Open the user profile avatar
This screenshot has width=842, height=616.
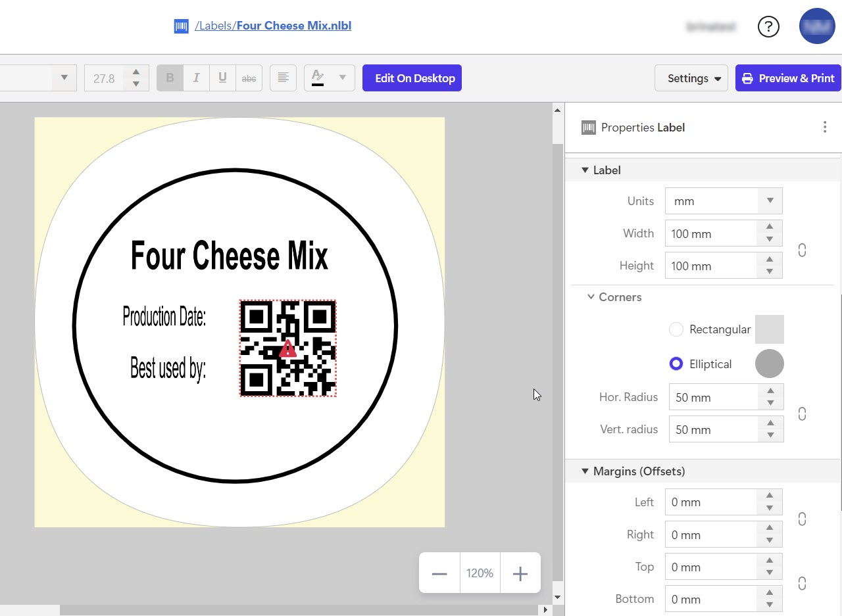coord(817,26)
